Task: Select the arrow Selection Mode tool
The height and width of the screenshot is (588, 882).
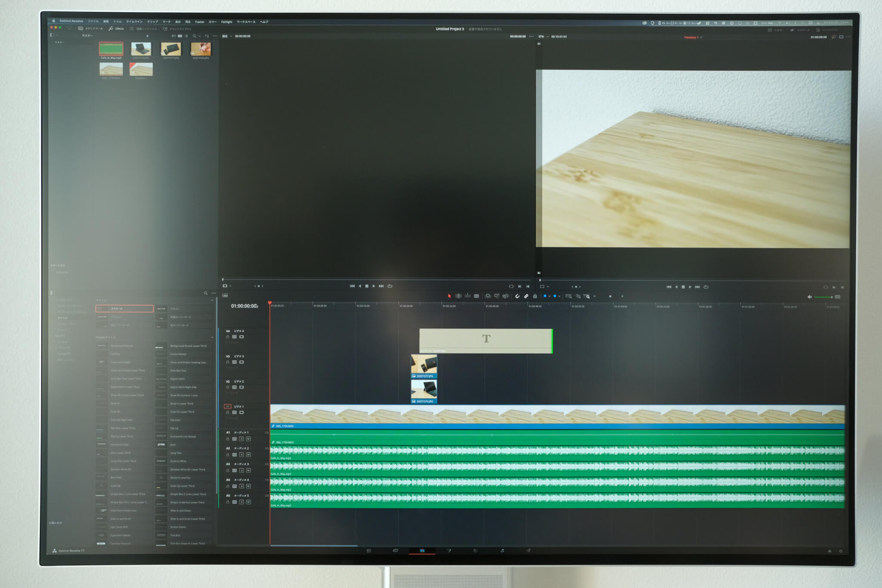Action: pyautogui.click(x=449, y=296)
